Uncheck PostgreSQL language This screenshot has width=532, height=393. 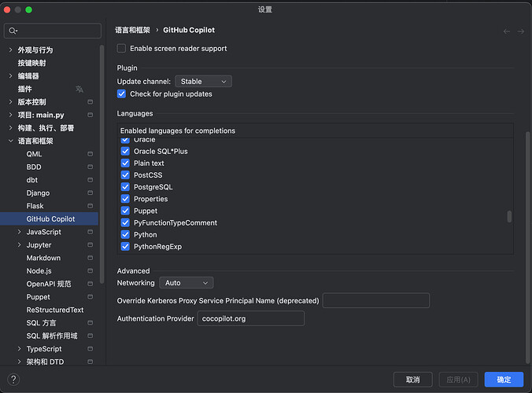pyautogui.click(x=125, y=187)
